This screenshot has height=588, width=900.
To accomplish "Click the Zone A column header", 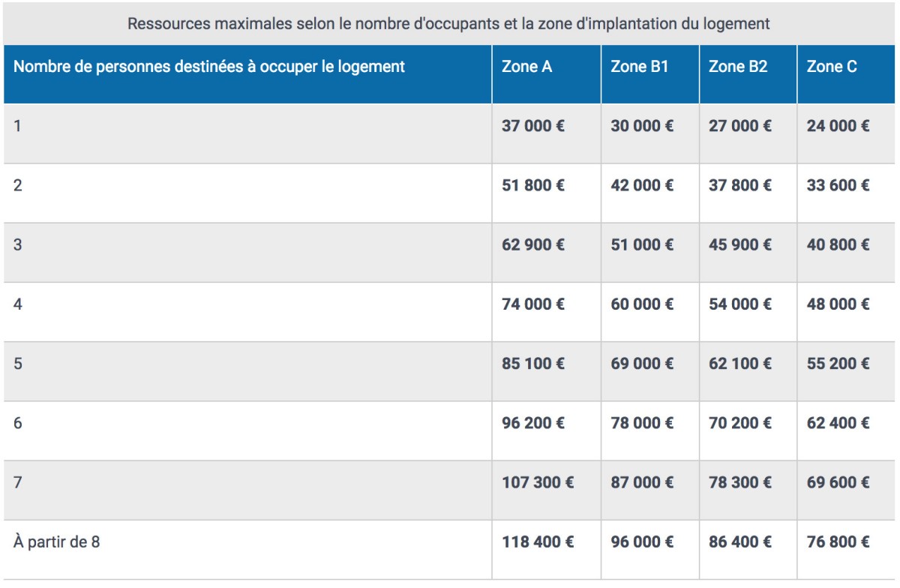I will 526,67.
